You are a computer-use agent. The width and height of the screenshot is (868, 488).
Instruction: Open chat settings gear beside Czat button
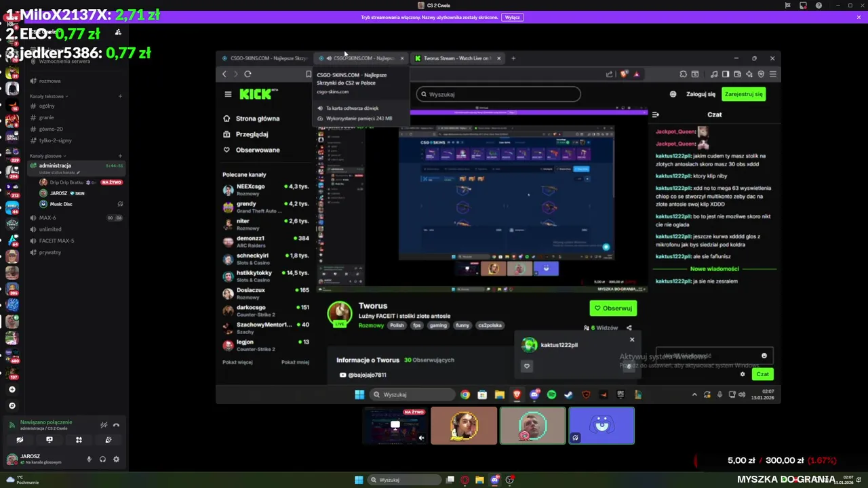pyautogui.click(x=743, y=374)
